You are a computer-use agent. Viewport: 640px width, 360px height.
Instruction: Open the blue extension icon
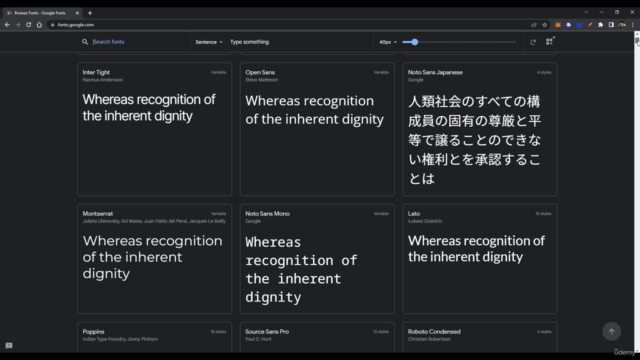[579, 25]
